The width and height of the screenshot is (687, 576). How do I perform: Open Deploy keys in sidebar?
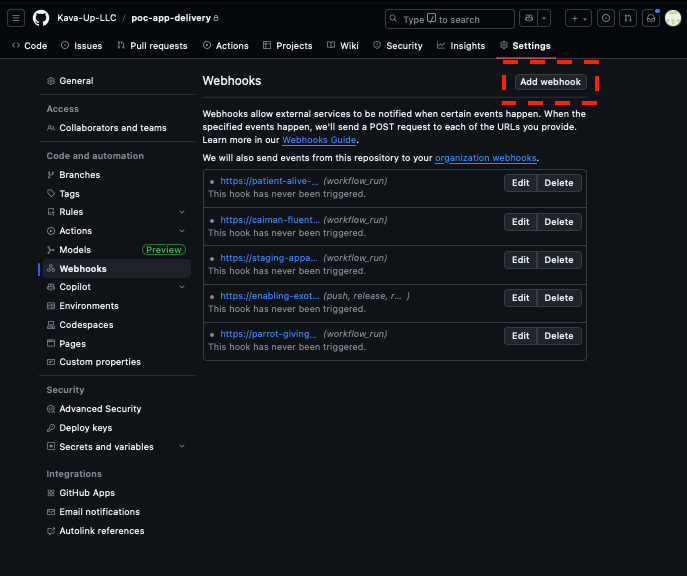coord(85,428)
